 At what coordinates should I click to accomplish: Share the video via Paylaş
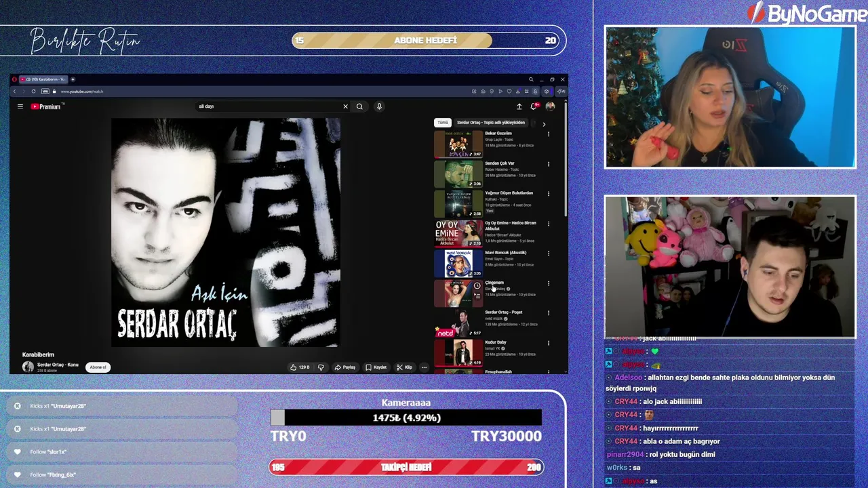click(345, 367)
